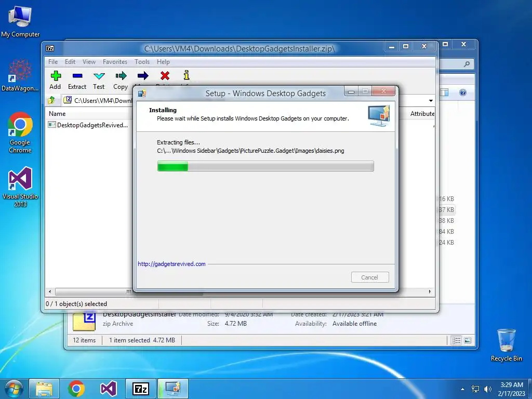Open Google Chrome desktop shortcut
This screenshot has height=399, width=532.
click(x=20, y=132)
